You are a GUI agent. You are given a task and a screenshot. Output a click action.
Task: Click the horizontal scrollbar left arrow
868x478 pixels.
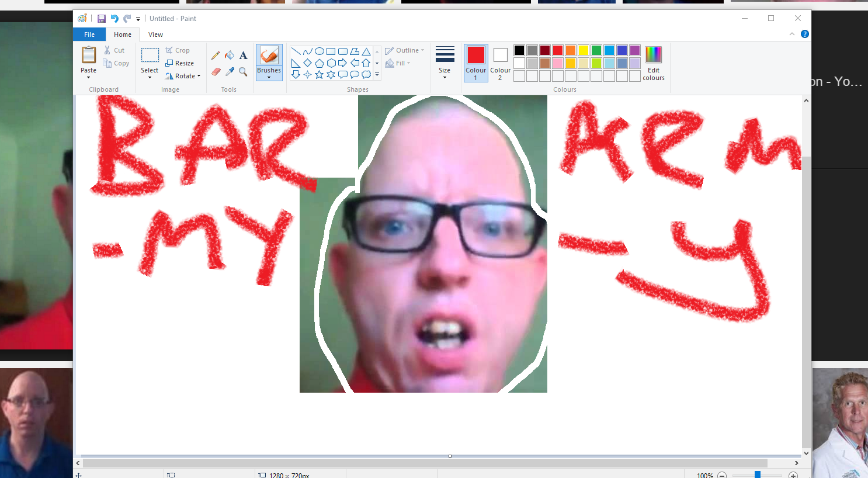(x=78, y=463)
